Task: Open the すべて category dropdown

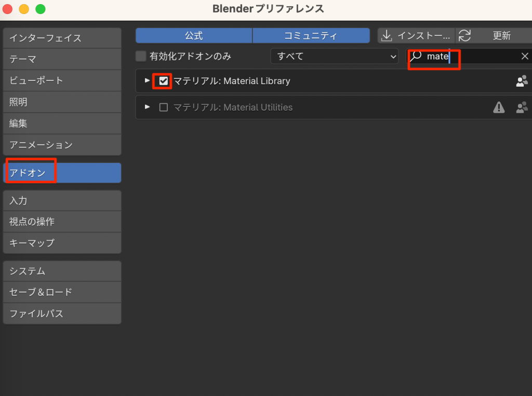Action: (x=334, y=56)
